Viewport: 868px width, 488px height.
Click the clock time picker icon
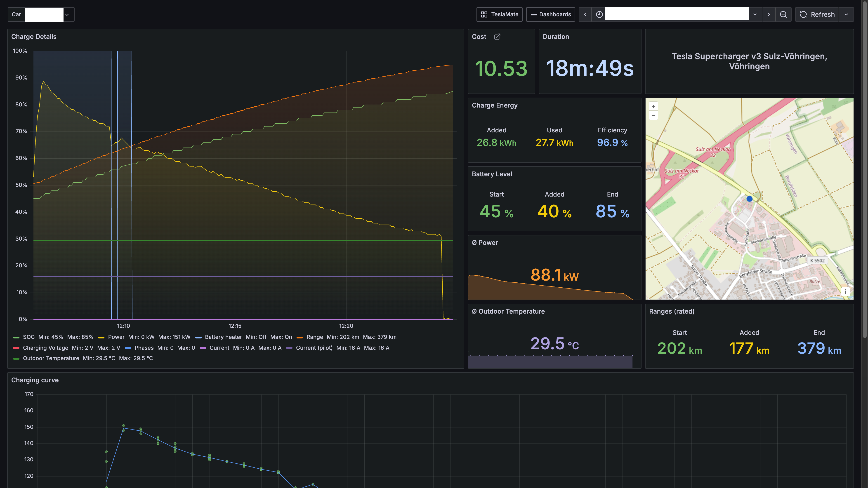coord(599,14)
